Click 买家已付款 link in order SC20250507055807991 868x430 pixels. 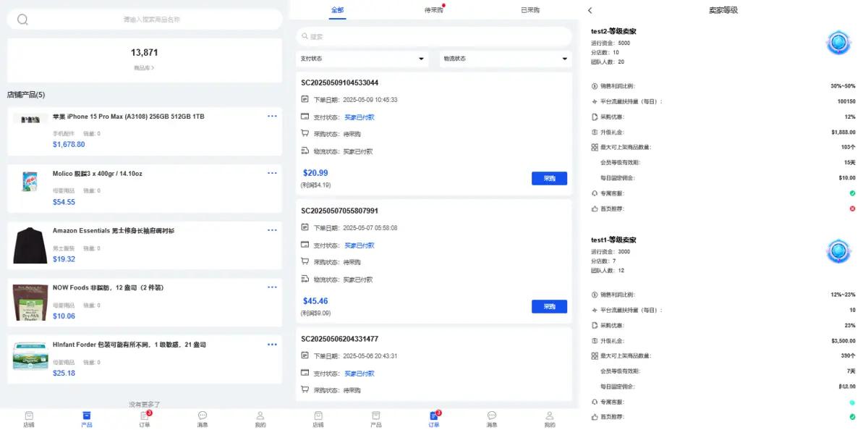tap(359, 245)
